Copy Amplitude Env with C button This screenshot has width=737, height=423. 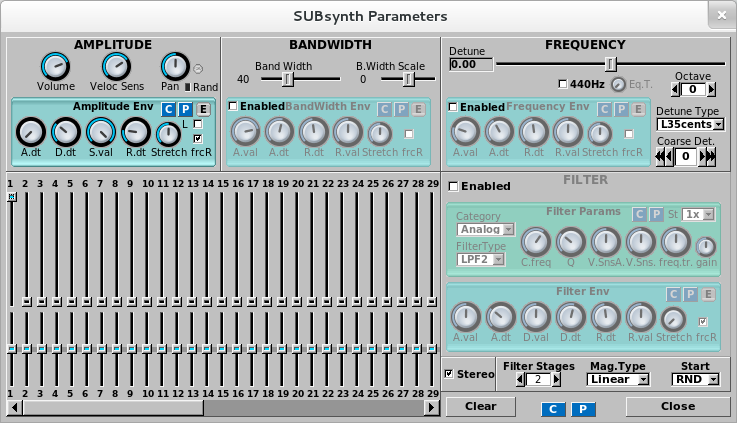click(x=168, y=109)
